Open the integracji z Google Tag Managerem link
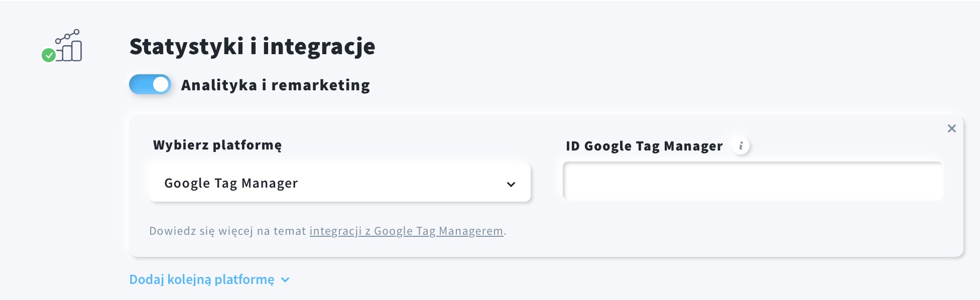Screen dimensions: 980x300 point(406,231)
